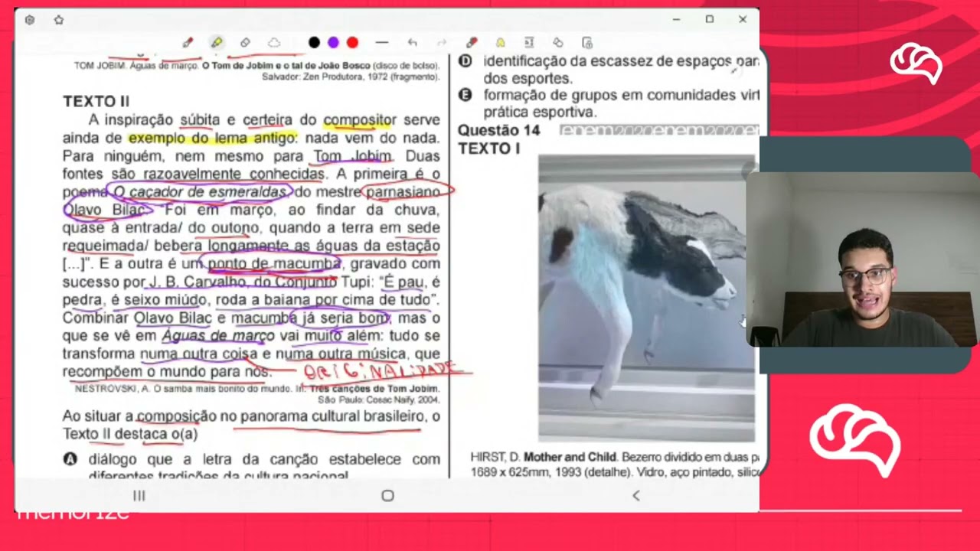The image size is (980, 551).
Task: Click the underlined phrase 'ponto de macumba'
Action: [273, 264]
